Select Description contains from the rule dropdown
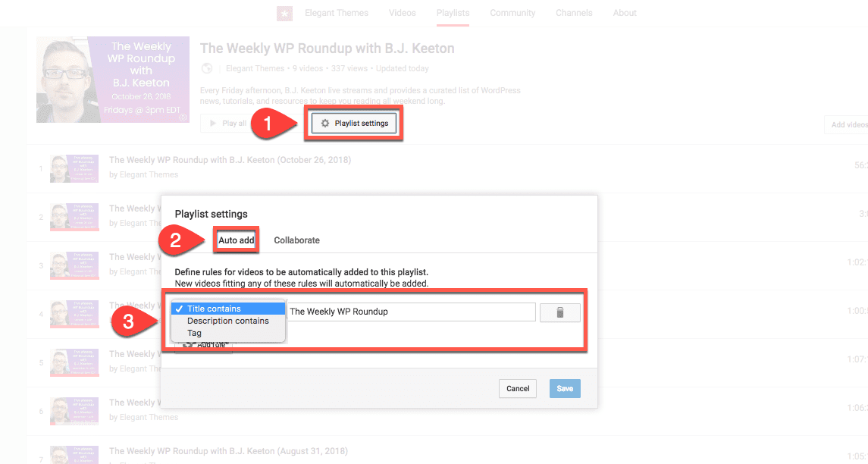This screenshot has width=868, height=464. click(x=229, y=320)
